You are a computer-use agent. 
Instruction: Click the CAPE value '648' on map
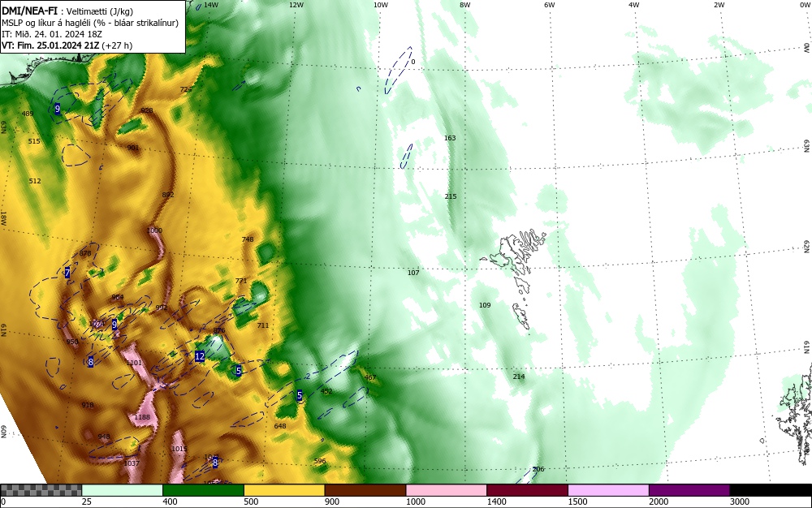(280, 426)
